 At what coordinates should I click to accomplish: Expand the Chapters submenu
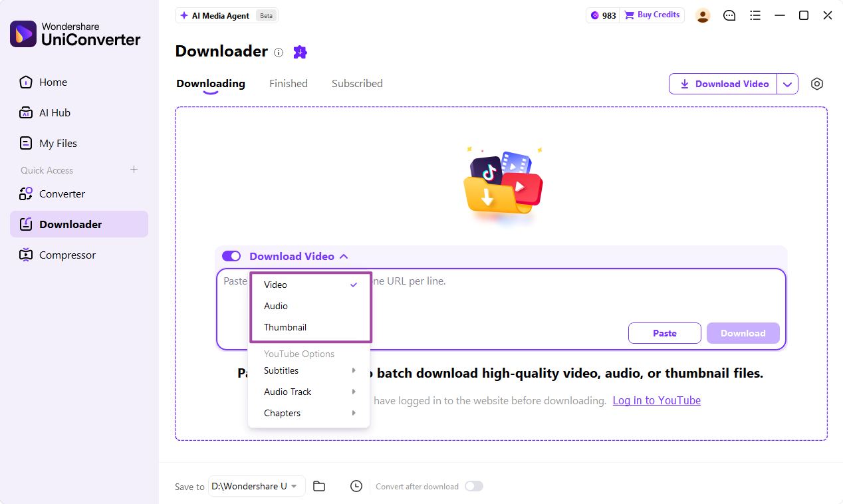(308, 413)
